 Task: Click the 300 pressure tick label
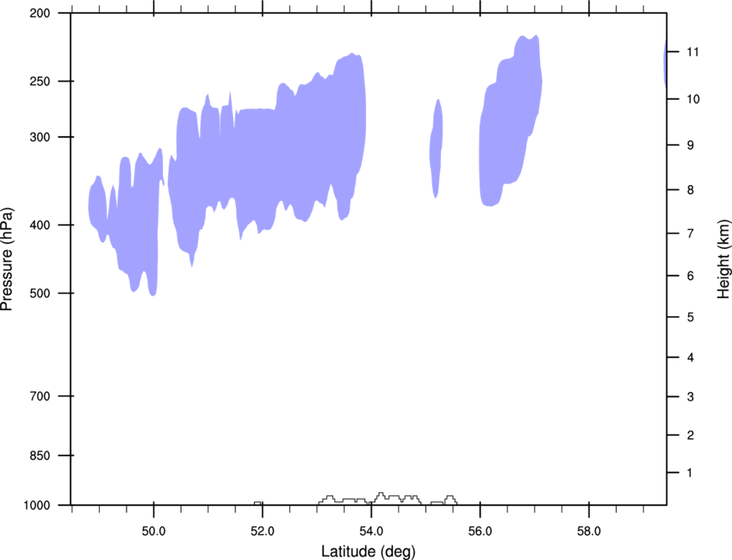pos(40,137)
